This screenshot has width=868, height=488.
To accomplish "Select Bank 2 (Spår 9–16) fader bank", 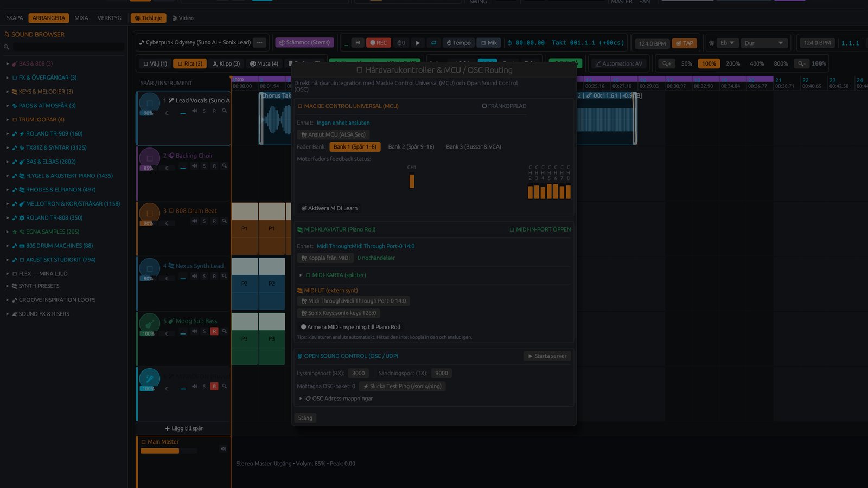I will click(411, 147).
